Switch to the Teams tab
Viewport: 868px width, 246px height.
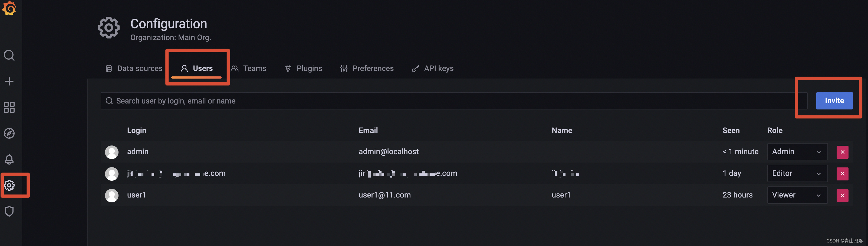[249, 69]
